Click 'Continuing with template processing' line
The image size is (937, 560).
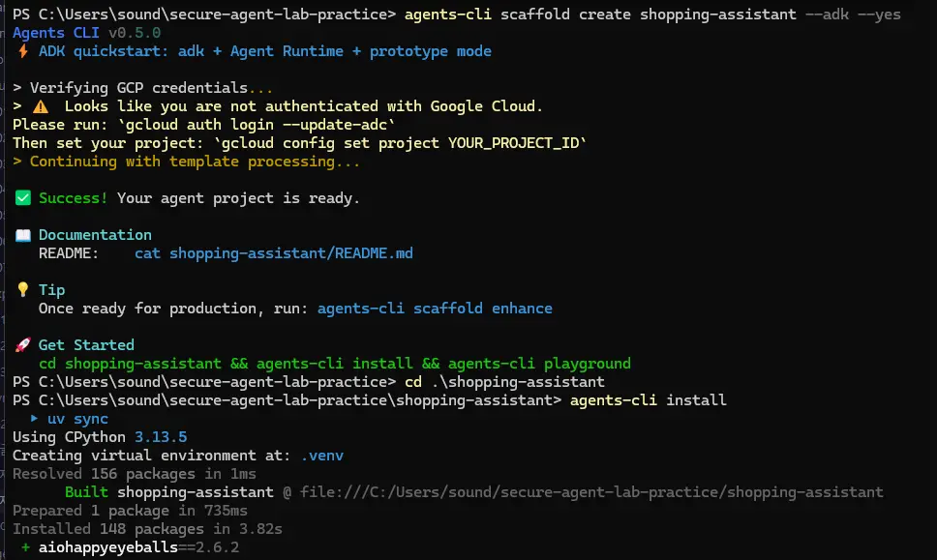(x=187, y=162)
